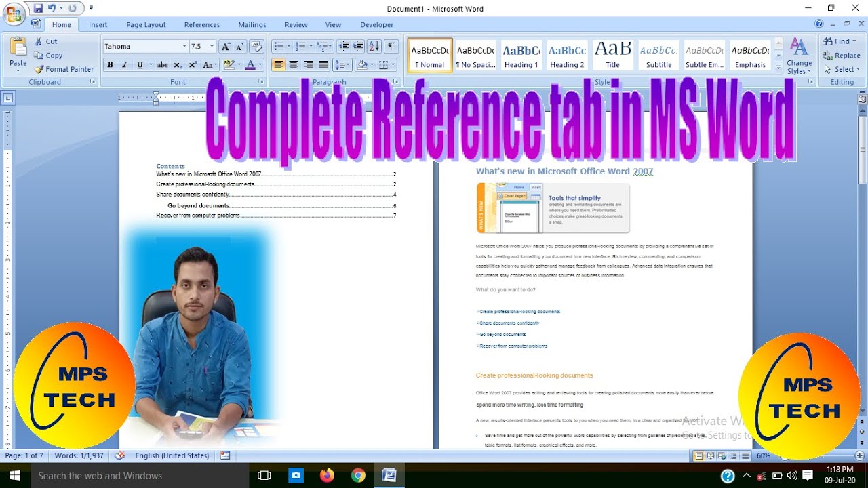Switch to Draft view button
Screen dimensions: 868x488
745,456
